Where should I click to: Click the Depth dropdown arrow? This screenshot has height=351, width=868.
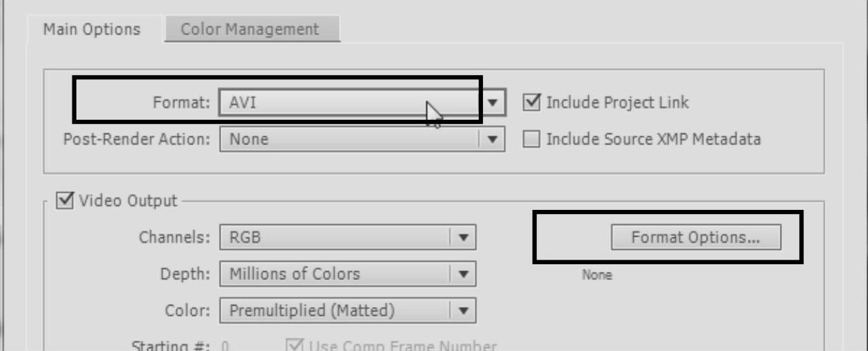point(464,274)
